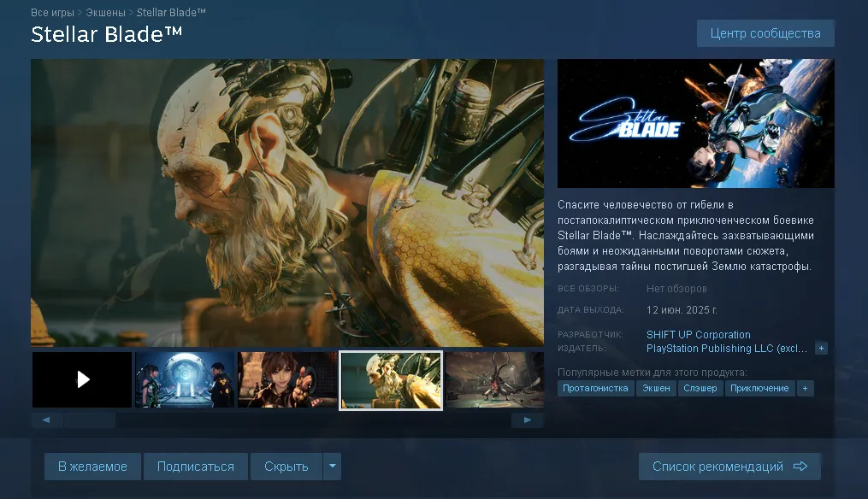This screenshot has width=868, height=499.
Task: Click the Stellar Blade header capsule image
Action: 696,123
